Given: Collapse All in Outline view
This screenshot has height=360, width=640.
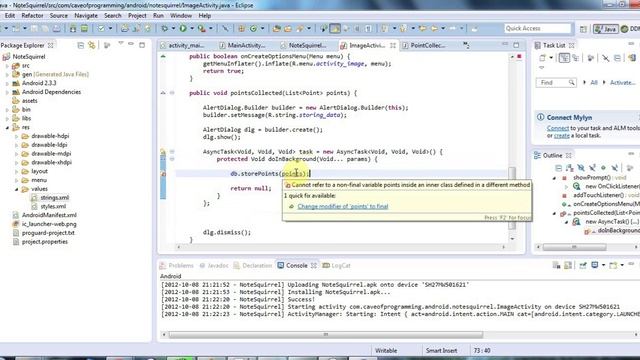Looking at the screenshot, I should click(559, 167).
